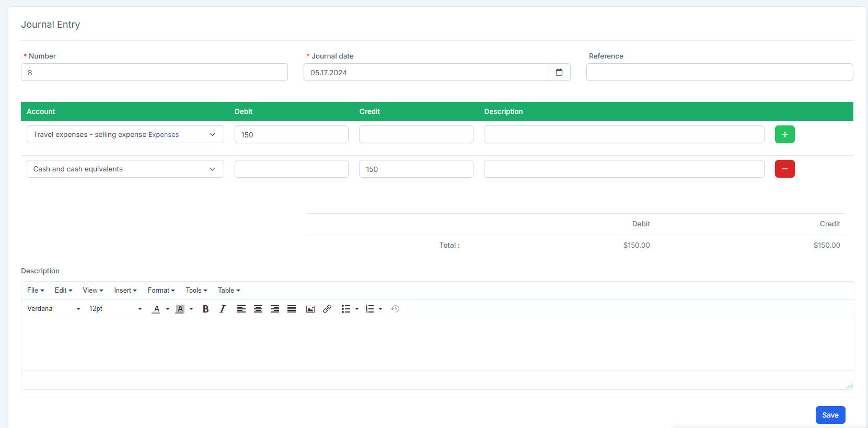Open the Travel expenses account dropdown

pos(125,134)
